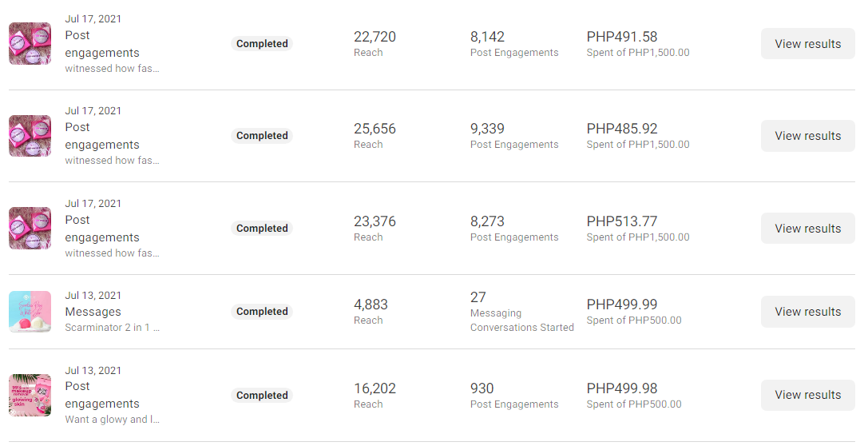
Task: Open the Messages ad title from Jul 13
Action: [93, 312]
